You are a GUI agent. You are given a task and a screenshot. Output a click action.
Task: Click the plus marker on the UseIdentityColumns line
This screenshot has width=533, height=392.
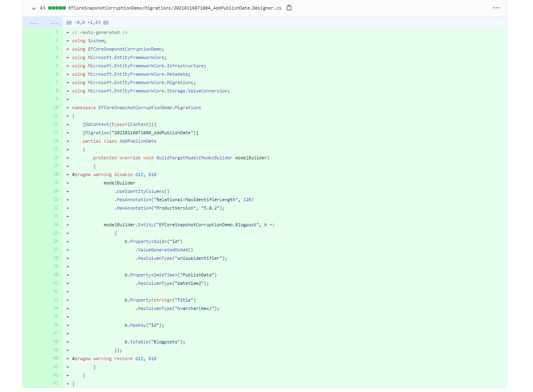68,191
